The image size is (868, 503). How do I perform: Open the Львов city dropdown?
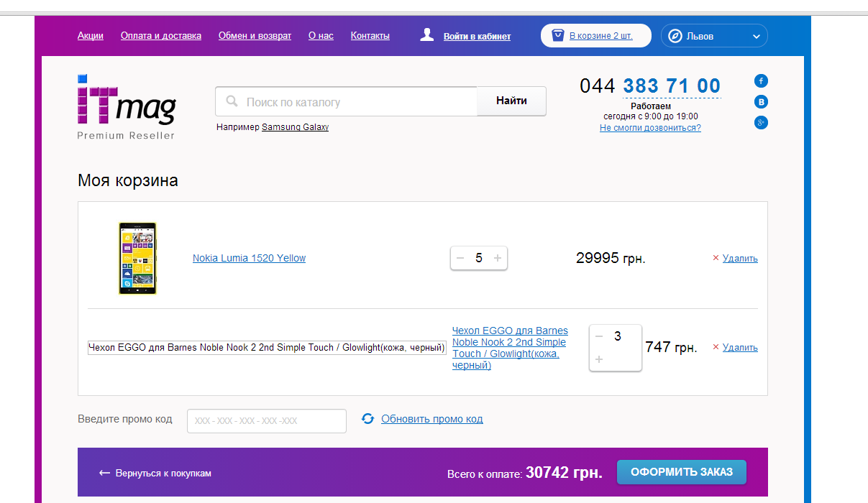714,36
